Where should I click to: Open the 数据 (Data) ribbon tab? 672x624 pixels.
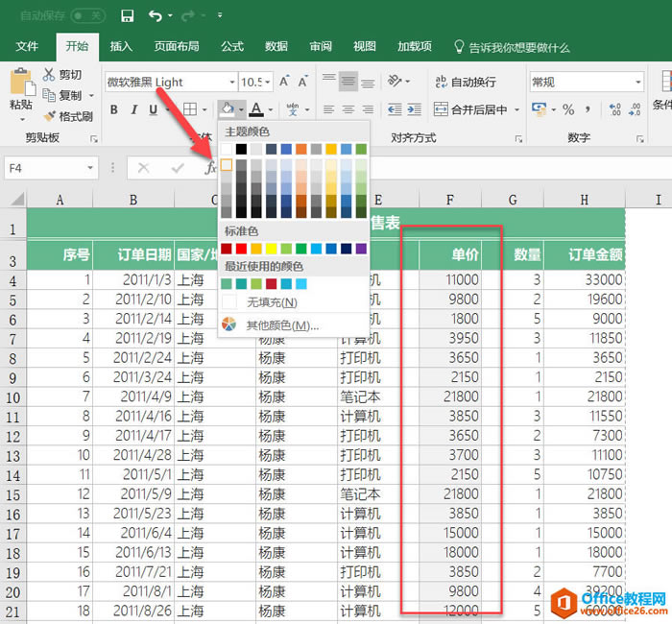tap(276, 46)
